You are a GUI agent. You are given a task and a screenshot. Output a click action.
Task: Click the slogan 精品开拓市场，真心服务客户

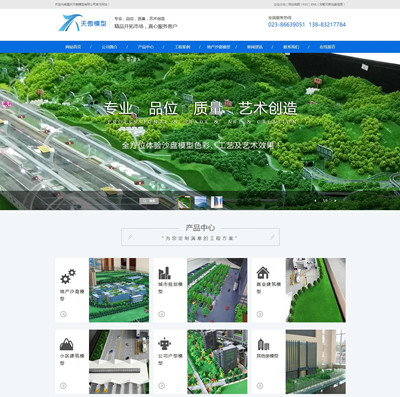tap(146, 26)
